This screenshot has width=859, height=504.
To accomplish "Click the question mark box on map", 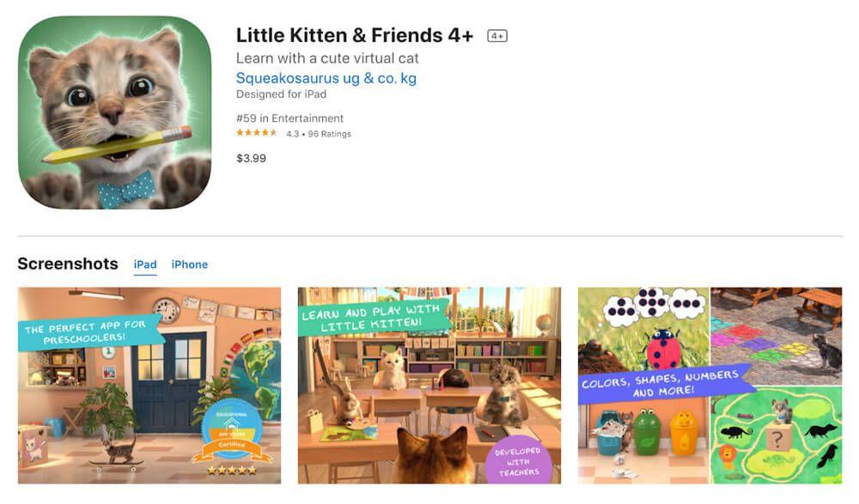I will click(x=777, y=438).
